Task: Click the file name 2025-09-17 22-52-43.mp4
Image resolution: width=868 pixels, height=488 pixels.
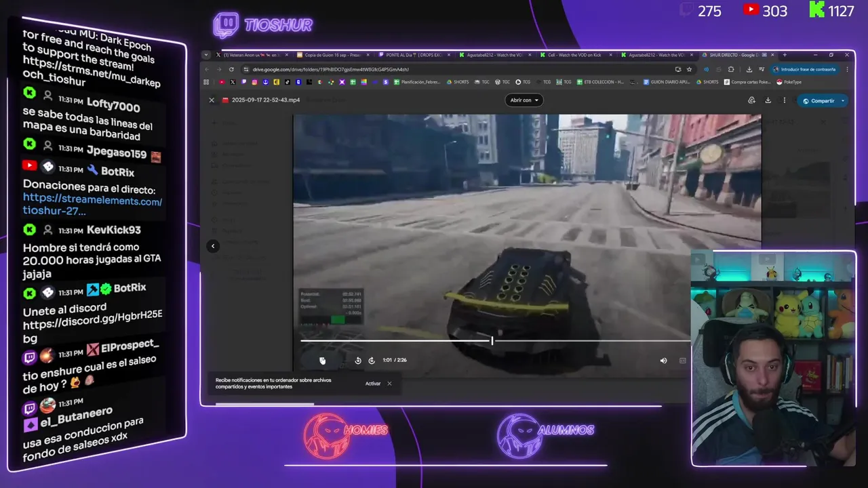Action: [265, 100]
